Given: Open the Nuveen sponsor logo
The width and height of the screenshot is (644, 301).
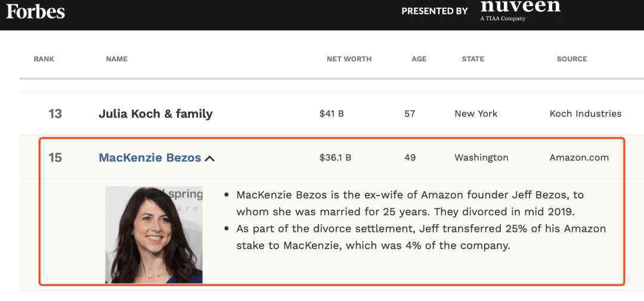Looking at the screenshot, I should [x=521, y=10].
